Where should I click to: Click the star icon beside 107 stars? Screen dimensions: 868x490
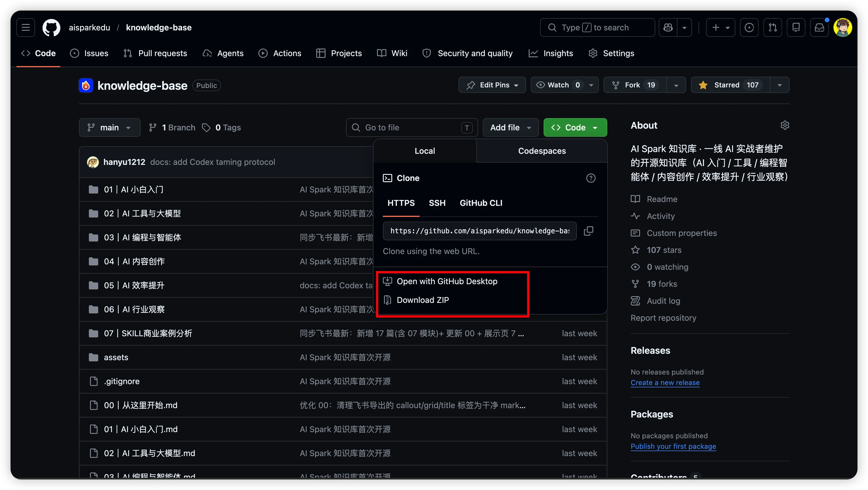coord(635,250)
